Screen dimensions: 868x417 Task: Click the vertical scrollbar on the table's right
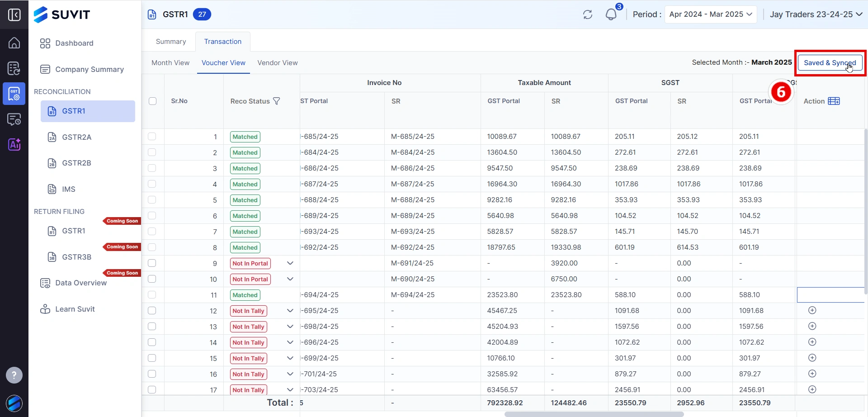pyautogui.click(x=866, y=212)
